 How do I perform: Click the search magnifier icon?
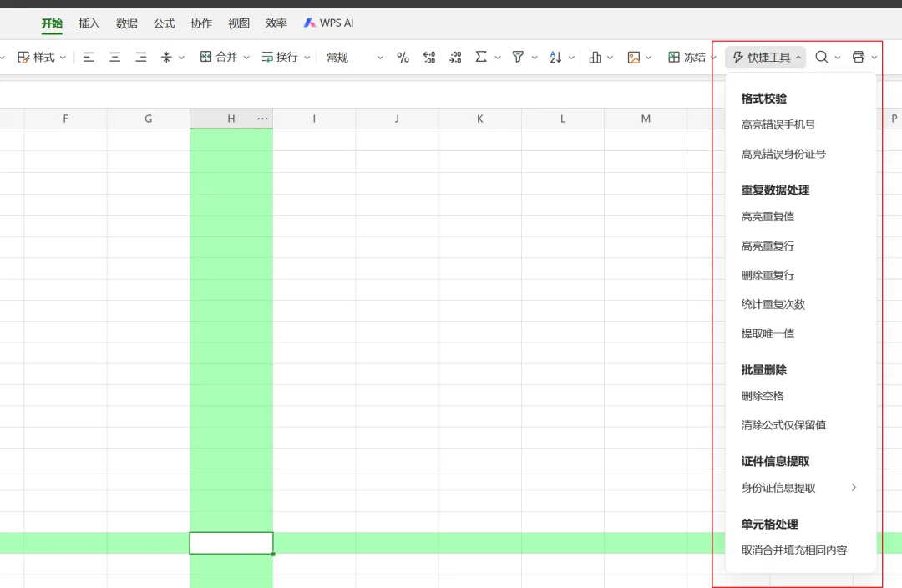coord(822,57)
